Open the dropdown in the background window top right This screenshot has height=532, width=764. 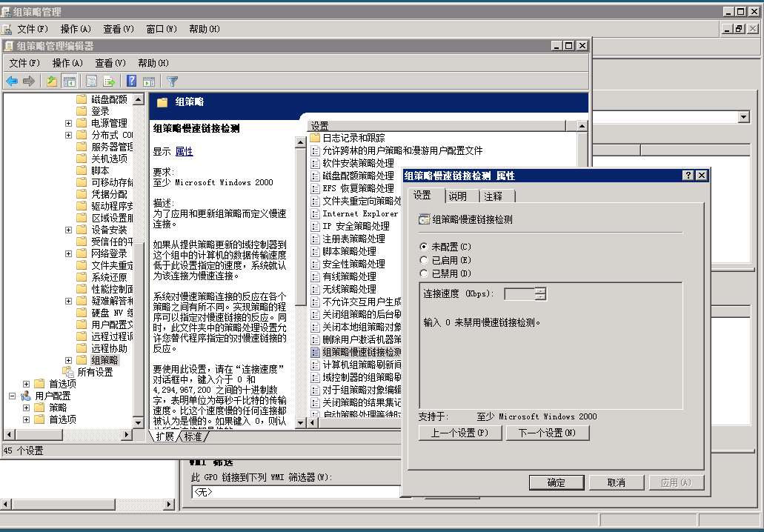click(743, 117)
